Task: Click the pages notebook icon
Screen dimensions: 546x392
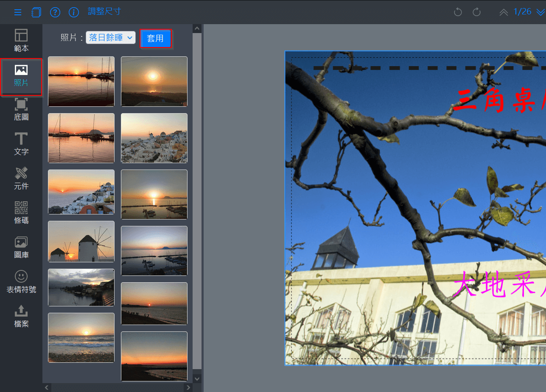Action: coord(36,12)
